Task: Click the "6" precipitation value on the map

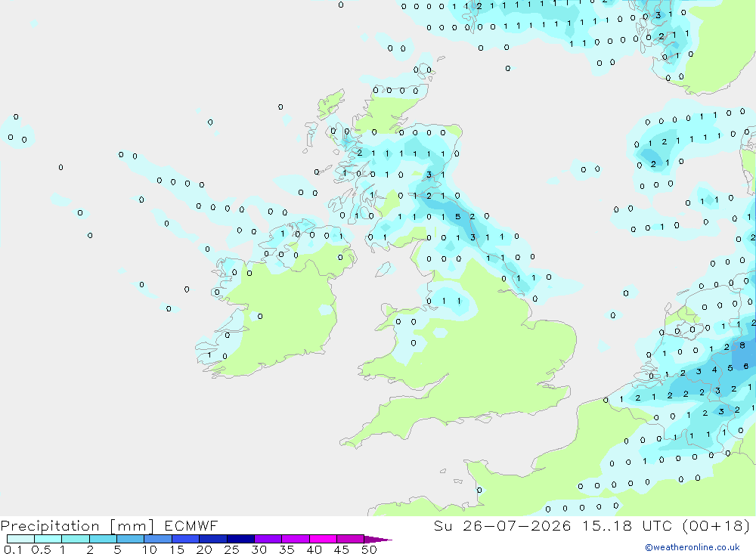Action: click(x=746, y=367)
